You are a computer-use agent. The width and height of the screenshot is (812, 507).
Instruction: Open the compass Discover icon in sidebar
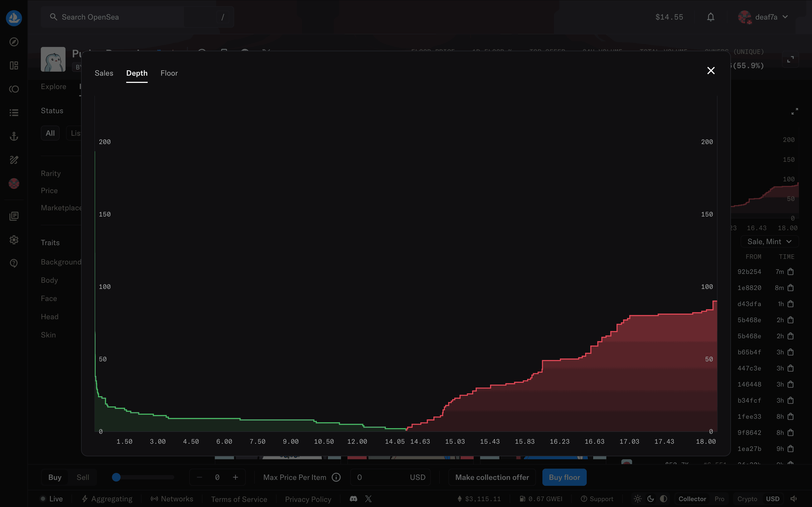click(x=14, y=42)
